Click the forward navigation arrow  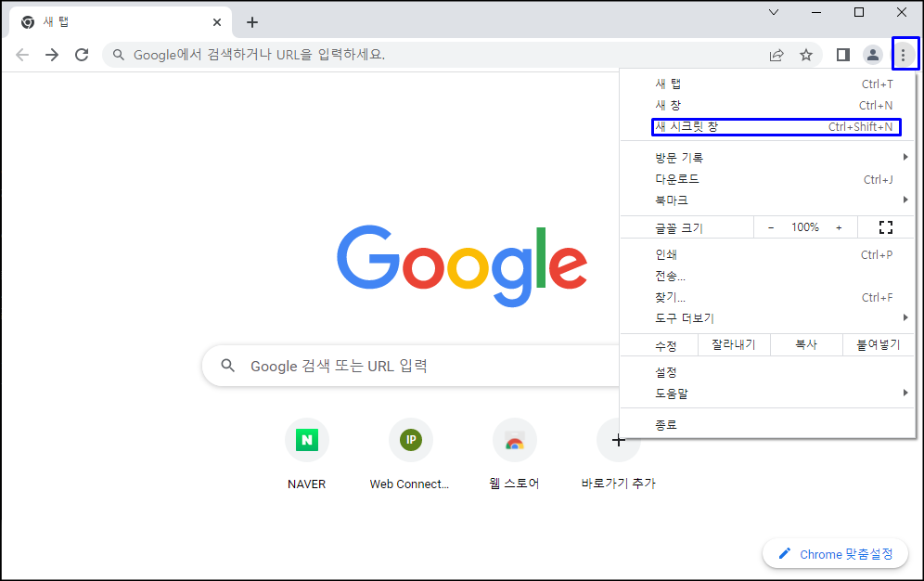(52, 55)
